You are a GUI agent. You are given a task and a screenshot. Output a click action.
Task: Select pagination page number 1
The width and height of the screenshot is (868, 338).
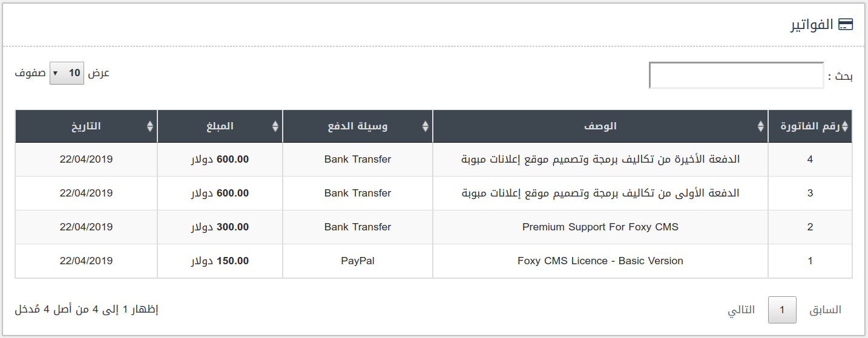(x=782, y=310)
